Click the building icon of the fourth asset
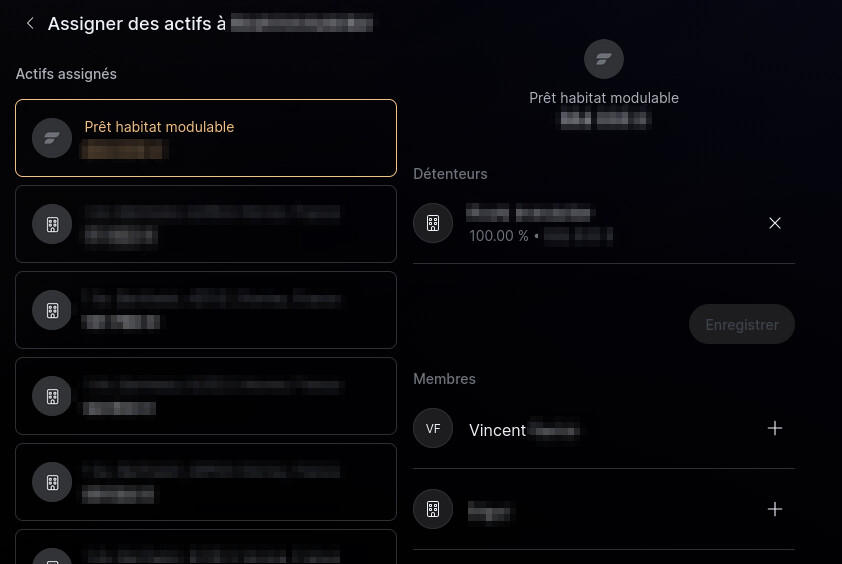 [x=52, y=396]
